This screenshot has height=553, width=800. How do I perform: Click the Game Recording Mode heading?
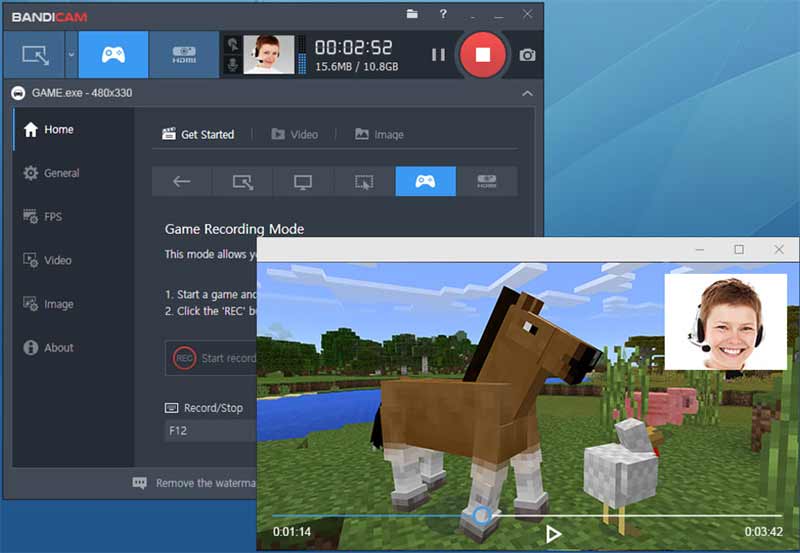pyautogui.click(x=234, y=229)
